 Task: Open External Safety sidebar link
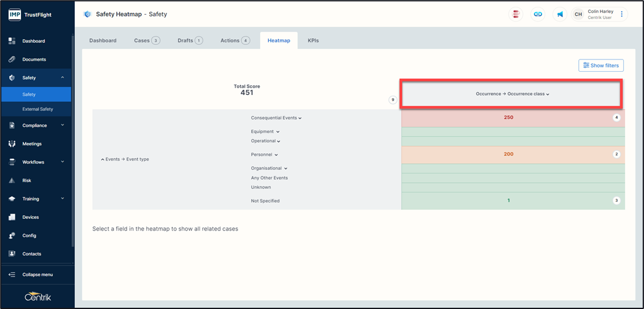point(37,109)
